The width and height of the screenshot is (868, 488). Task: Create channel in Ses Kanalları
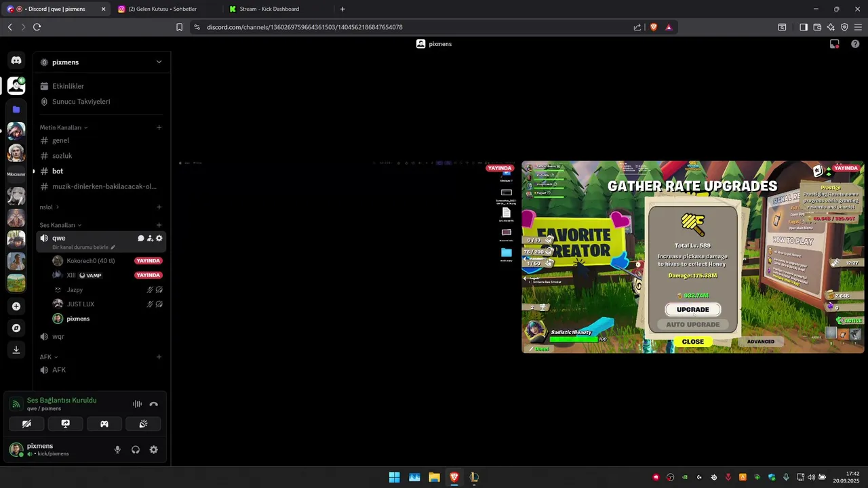[159, 225]
